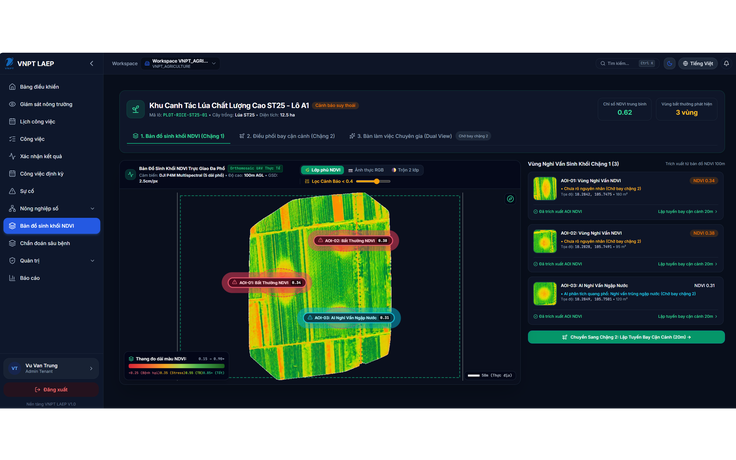Open AOI-02 Lập tuyến bay cận cảnh 20m link
Screen dimensions: 736x460
tap(687, 264)
